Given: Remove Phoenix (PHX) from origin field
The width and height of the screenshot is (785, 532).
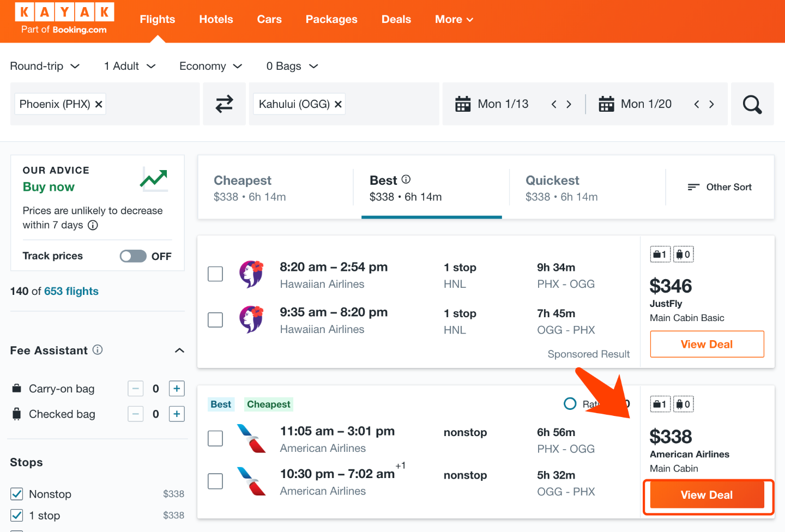Looking at the screenshot, I should tap(99, 104).
